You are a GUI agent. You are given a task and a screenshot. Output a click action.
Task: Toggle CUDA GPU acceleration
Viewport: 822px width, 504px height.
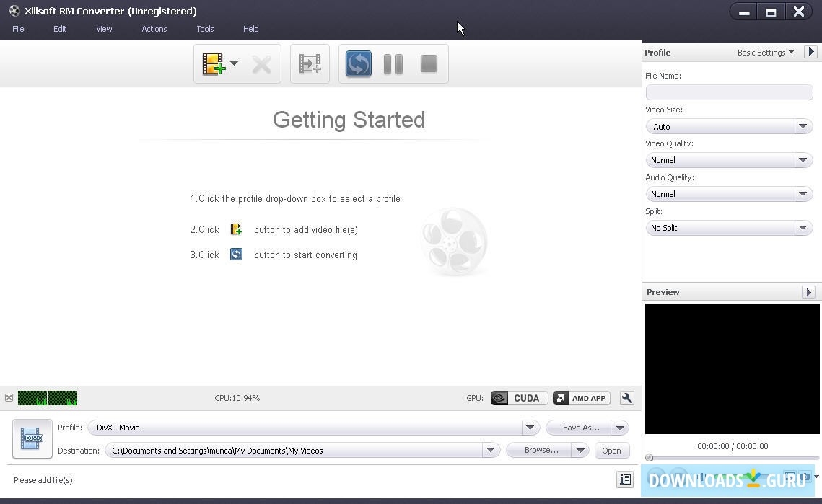(518, 398)
